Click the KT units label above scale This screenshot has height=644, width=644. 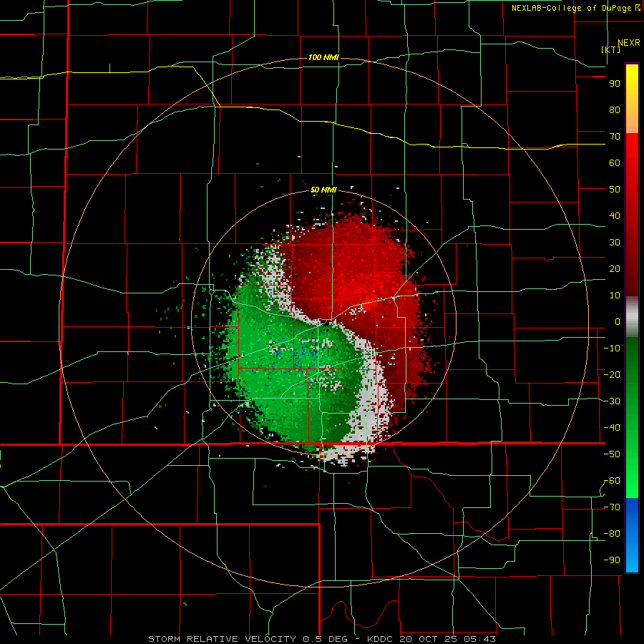click(611, 49)
